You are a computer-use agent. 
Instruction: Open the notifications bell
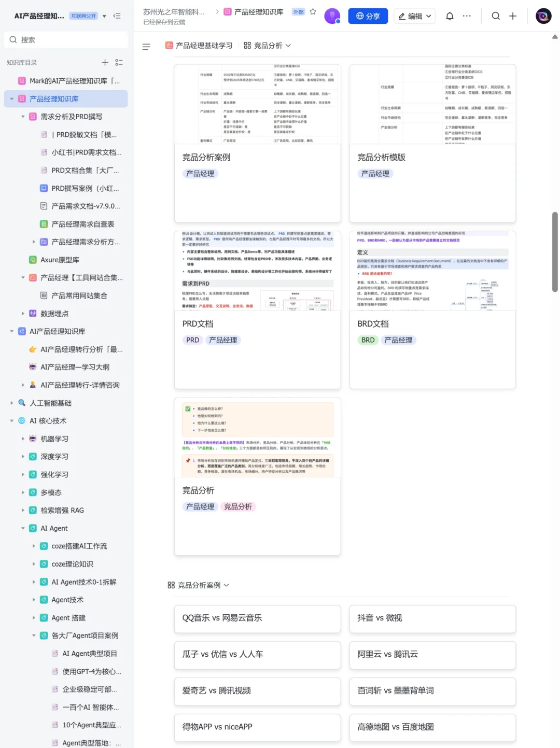(x=450, y=16)
